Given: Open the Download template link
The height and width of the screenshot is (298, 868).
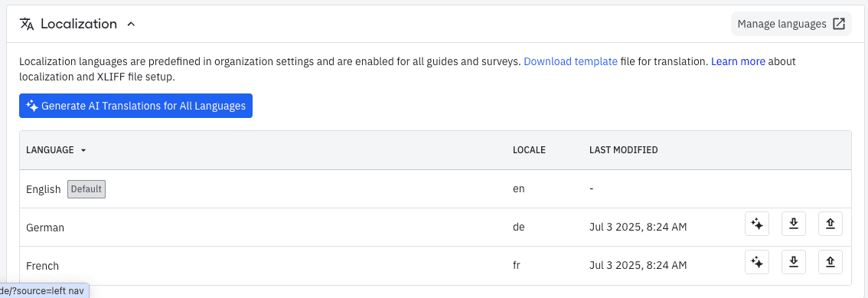Looking at the screenshot, I should 570,61.
